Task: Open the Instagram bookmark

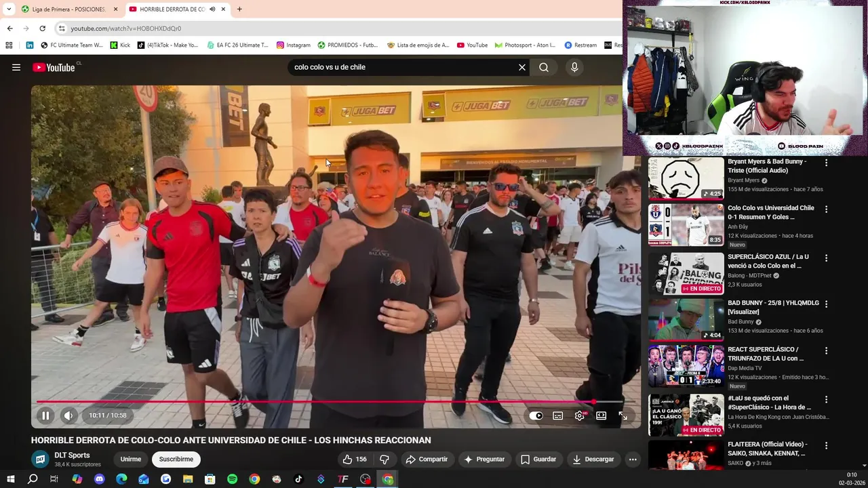Action: tap(293, 45)
